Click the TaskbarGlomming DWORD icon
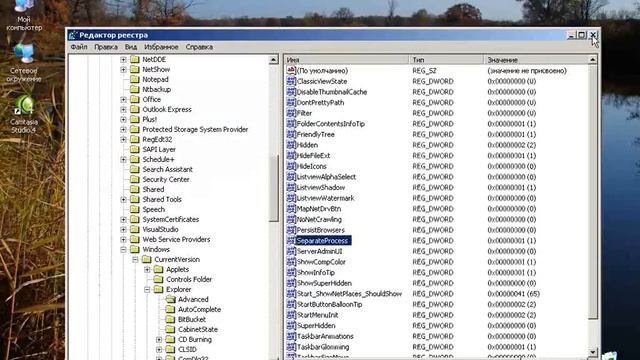640x360 pixels. point(291,347)
